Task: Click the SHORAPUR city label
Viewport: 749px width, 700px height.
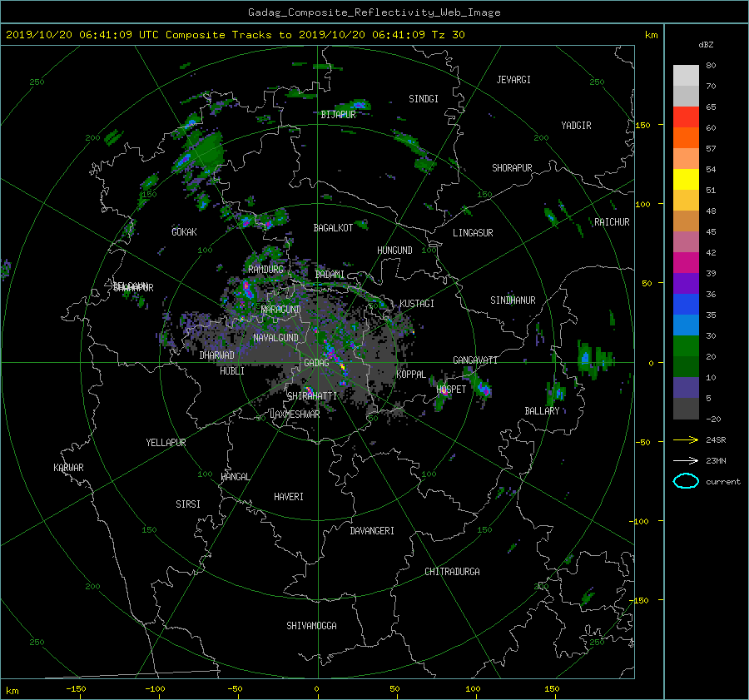Action: tap(512, 168)
